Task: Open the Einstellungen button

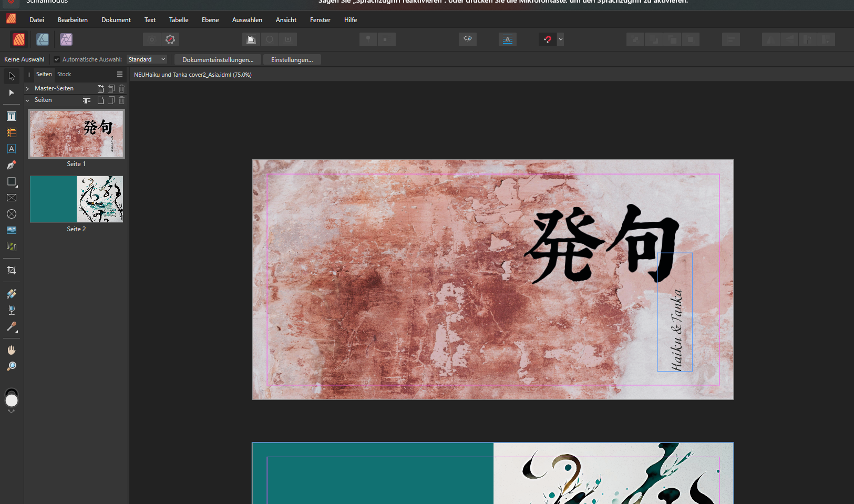Action: [292, 60]
